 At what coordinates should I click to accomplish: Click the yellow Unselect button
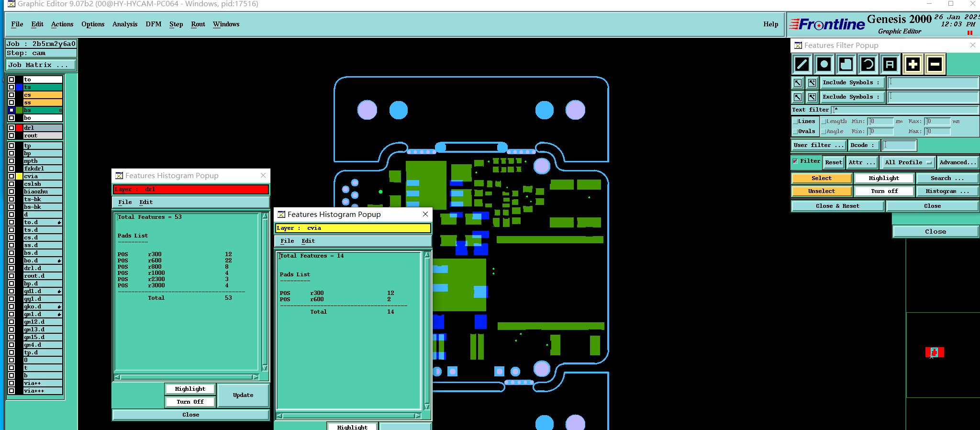[822, 191]
